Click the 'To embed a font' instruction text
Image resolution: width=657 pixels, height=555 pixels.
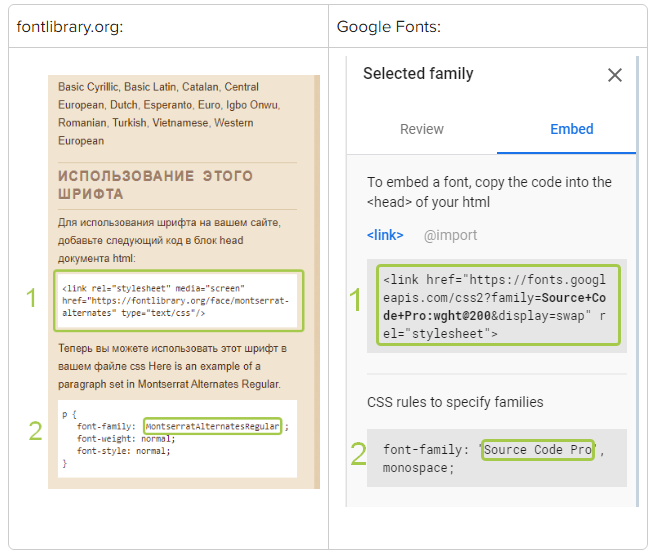(489, 192)
